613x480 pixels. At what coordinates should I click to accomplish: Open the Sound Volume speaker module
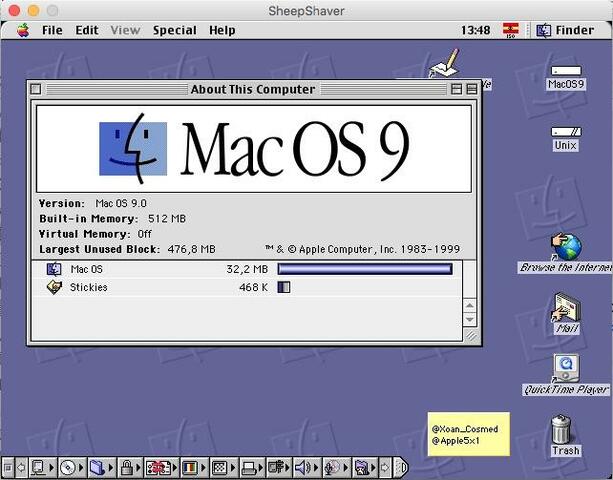306,467
